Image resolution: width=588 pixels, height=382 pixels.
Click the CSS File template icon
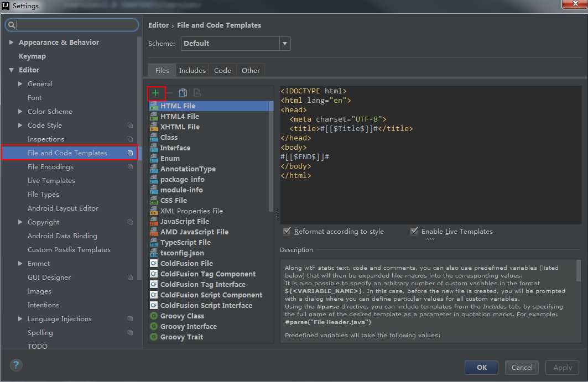154,201
